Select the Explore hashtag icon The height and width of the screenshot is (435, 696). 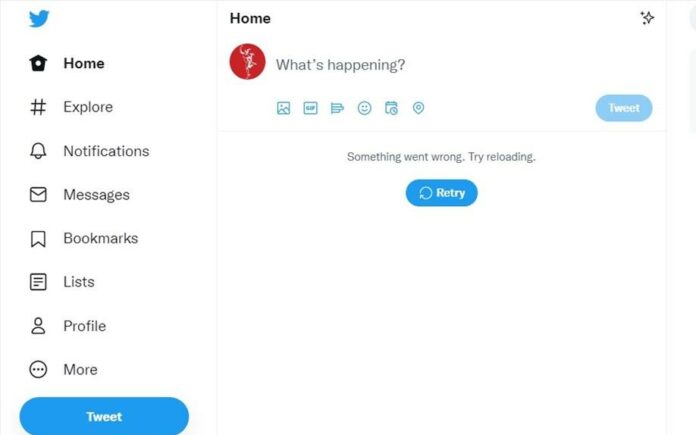click(38, 107)
